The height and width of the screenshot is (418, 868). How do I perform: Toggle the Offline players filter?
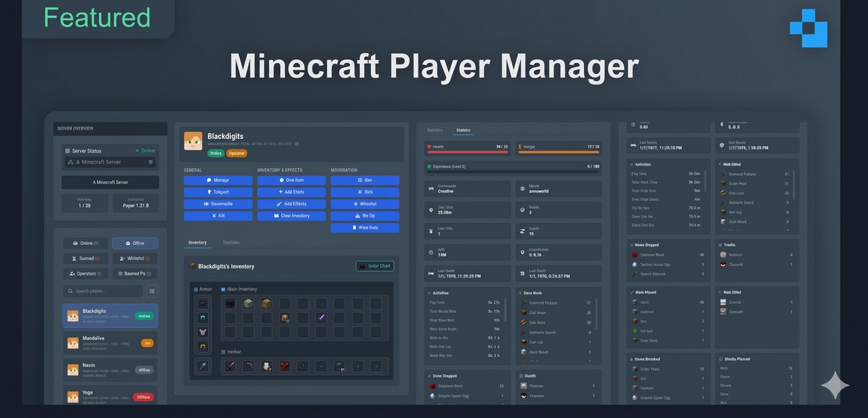point(135,243)
